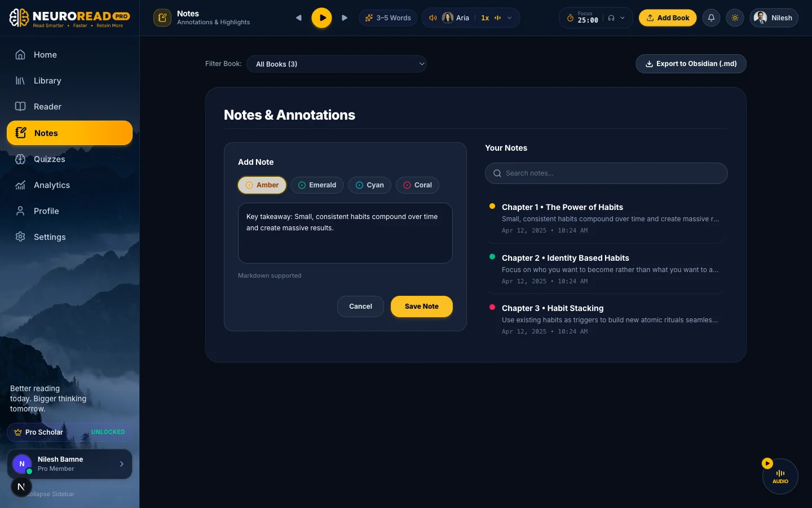Select the Amber note color

pyautogui.click(x=262, y=185)
